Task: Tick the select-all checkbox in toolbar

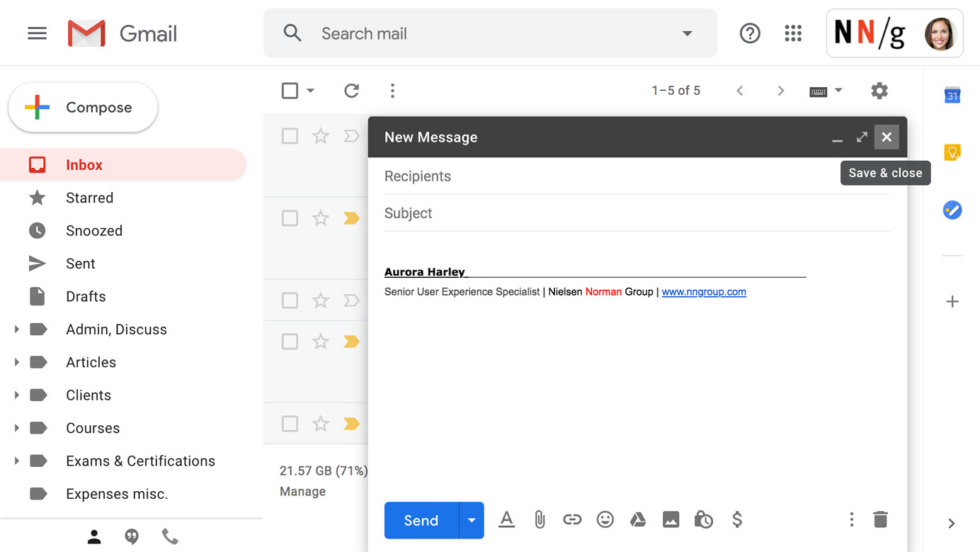Action: click(x=290, y=91)
